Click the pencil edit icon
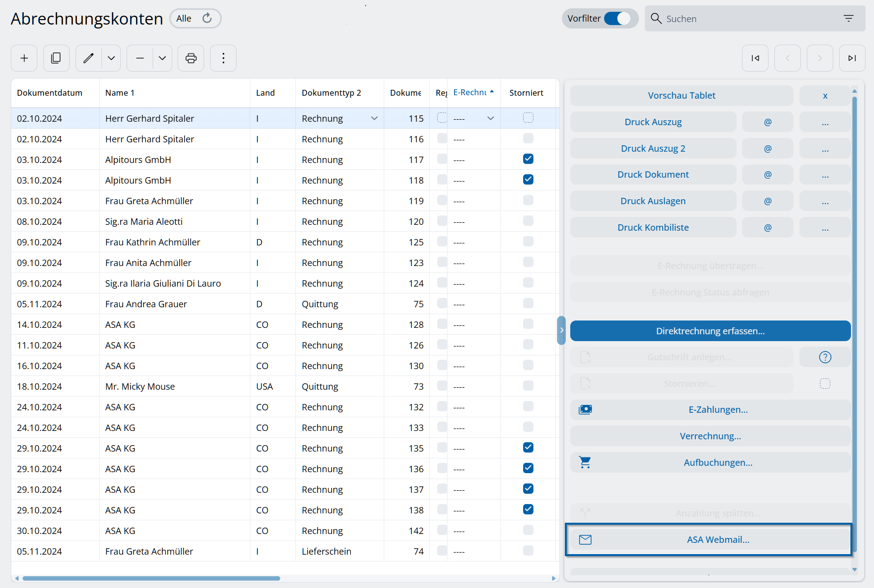 point(88,58)
